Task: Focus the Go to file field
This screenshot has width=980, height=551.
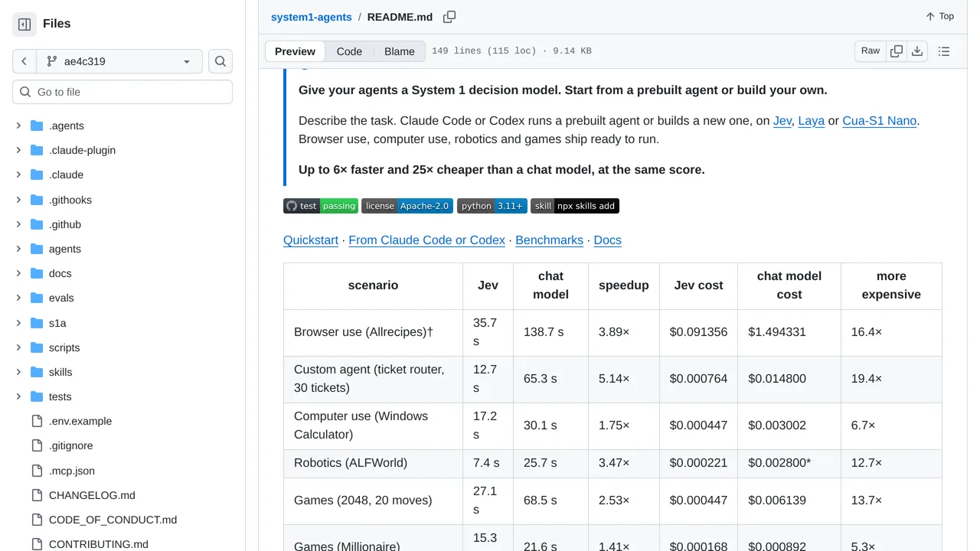Action: pos(122,92)
